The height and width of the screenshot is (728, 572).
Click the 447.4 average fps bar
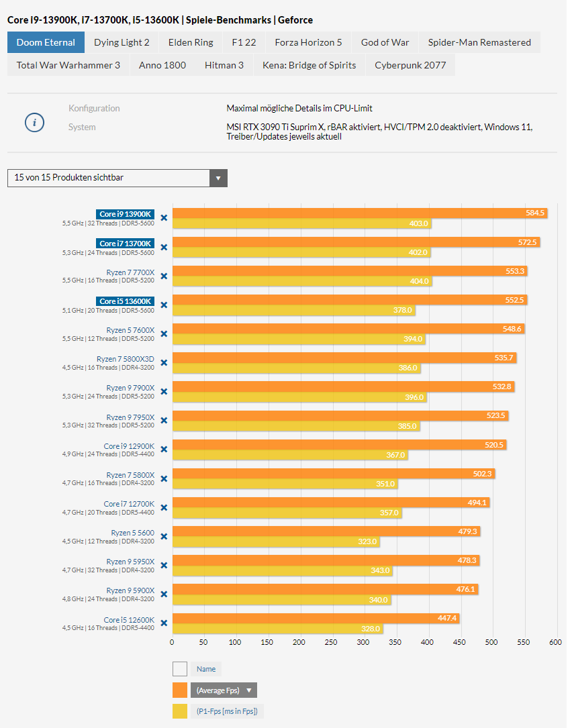pos(316,618)
